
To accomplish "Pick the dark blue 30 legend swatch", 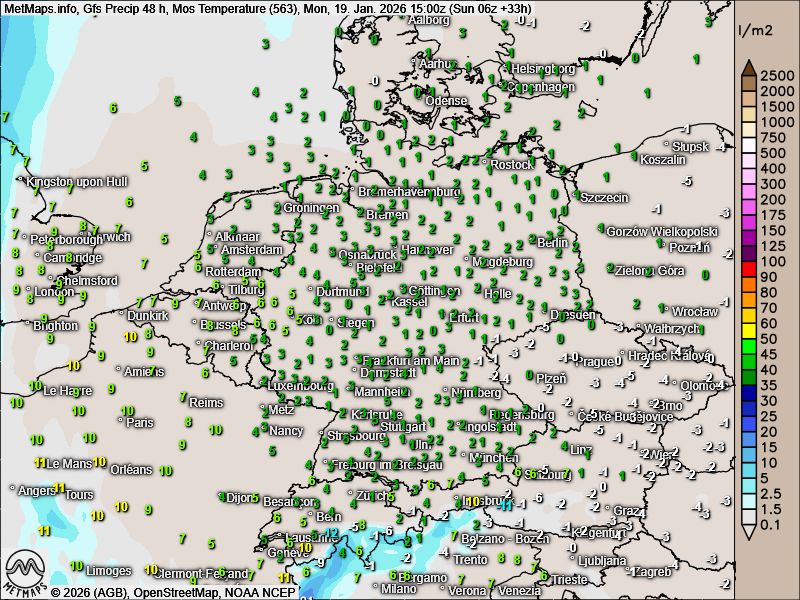I will pyautogui.click(x=748, y=401).
